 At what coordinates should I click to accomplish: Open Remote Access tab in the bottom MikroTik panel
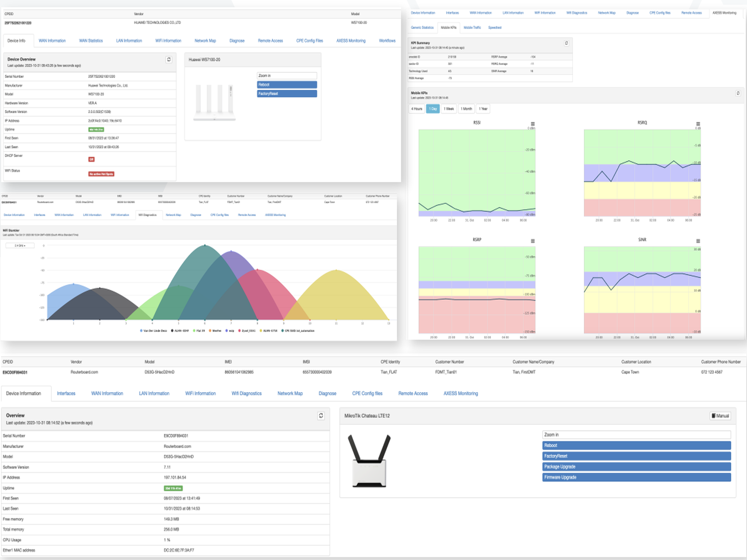click(x=413, y=393)
